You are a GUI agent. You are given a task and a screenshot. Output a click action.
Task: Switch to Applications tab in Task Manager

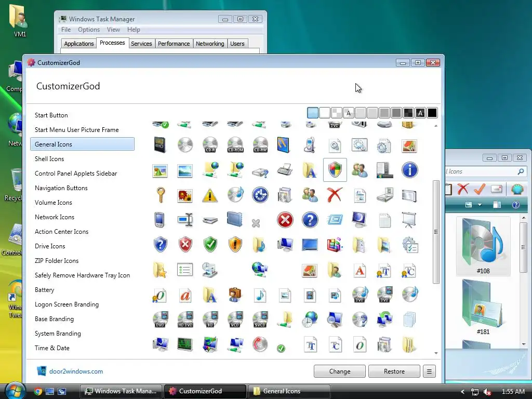pos(79,44)
